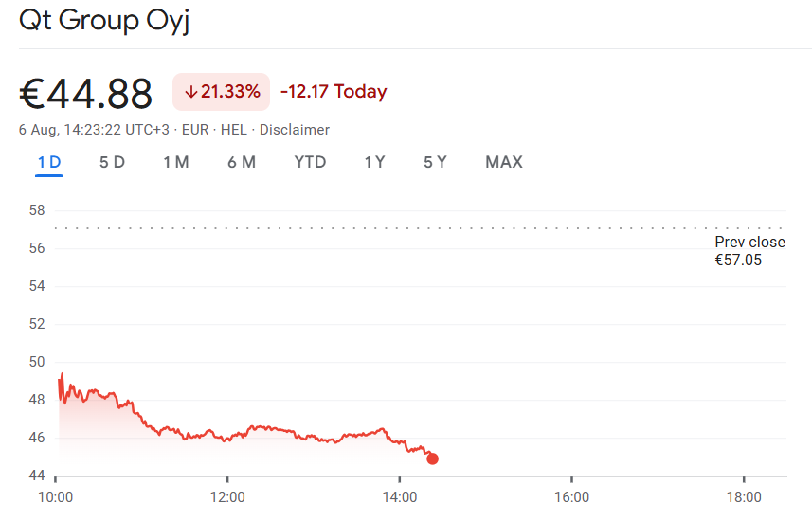
Task: Switch to the 5 D chart range
Action: [112, 162]
